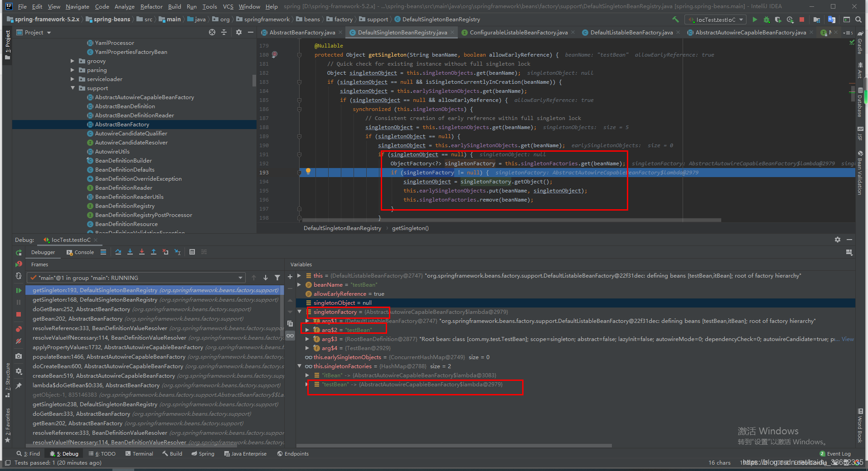This screenshot has width=868, height=471.
Task: Expand the parsing folder
Action: (x=73, y=70)
